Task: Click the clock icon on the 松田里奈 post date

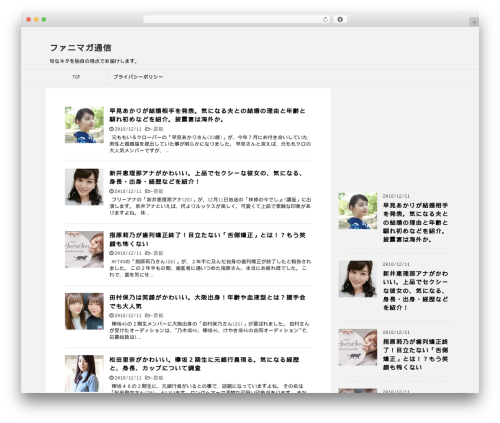Action: click(x=111, y=378)
